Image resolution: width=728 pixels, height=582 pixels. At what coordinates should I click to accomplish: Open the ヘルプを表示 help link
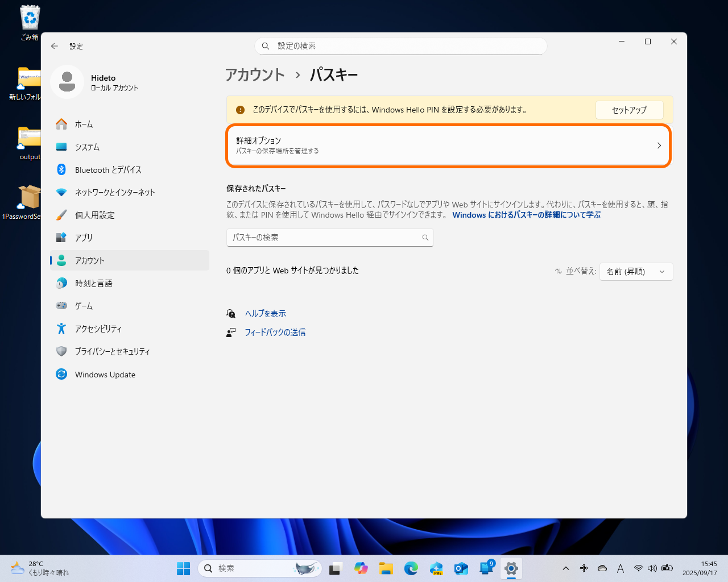click(264, 313)
